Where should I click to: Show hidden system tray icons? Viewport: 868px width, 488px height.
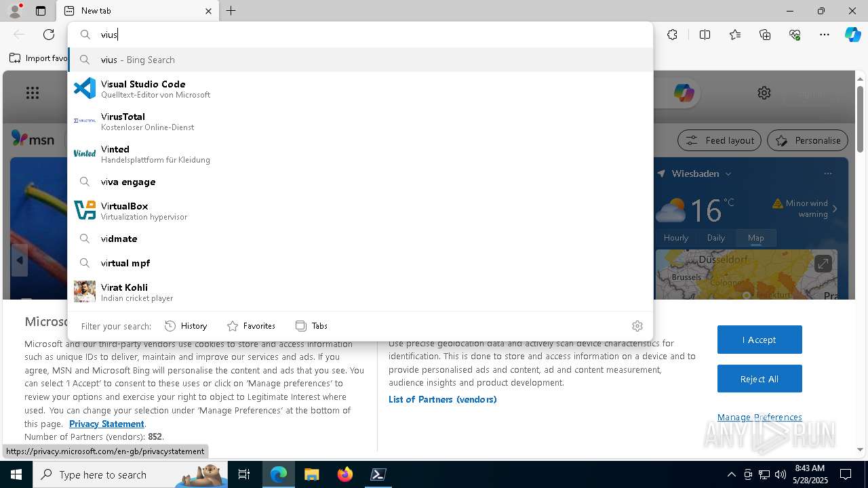pyautogui.click(x=731, y=474)
